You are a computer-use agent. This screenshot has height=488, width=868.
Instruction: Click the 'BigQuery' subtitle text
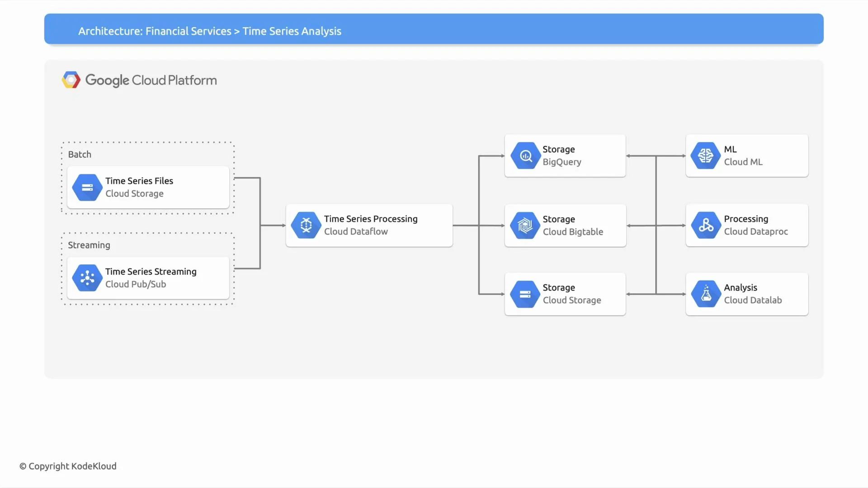coord(562,162)
